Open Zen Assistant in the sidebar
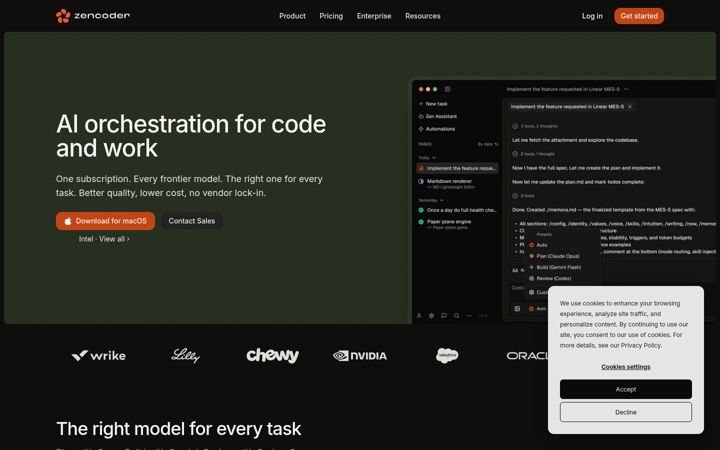Screen dimensions: 720x450 pyautogui.click(x=438, y=116)
